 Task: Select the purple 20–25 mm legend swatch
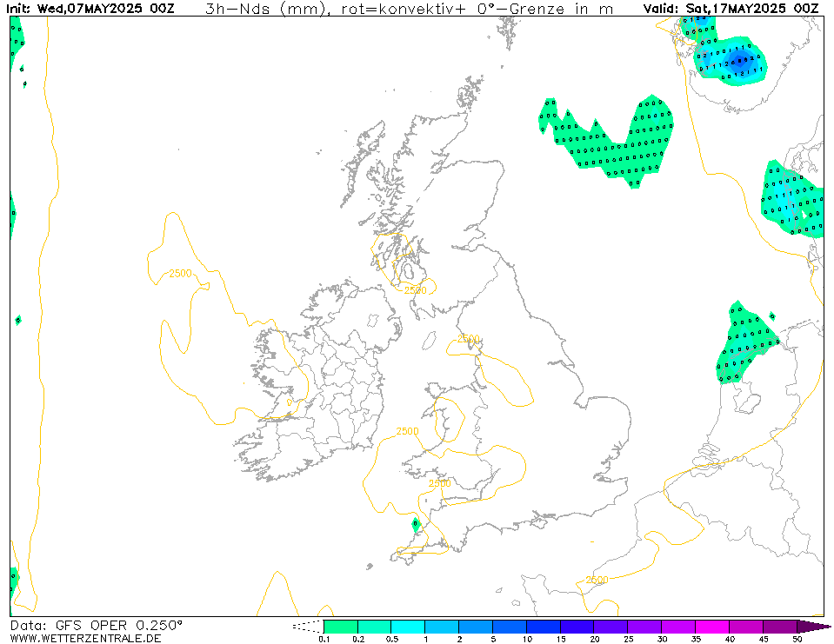(611, 627)
